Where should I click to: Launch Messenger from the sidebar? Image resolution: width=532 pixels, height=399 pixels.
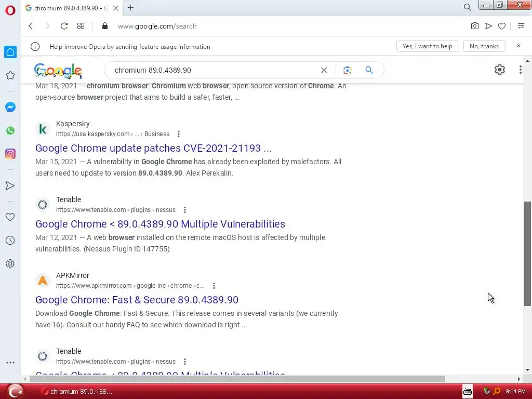(10, 107)
